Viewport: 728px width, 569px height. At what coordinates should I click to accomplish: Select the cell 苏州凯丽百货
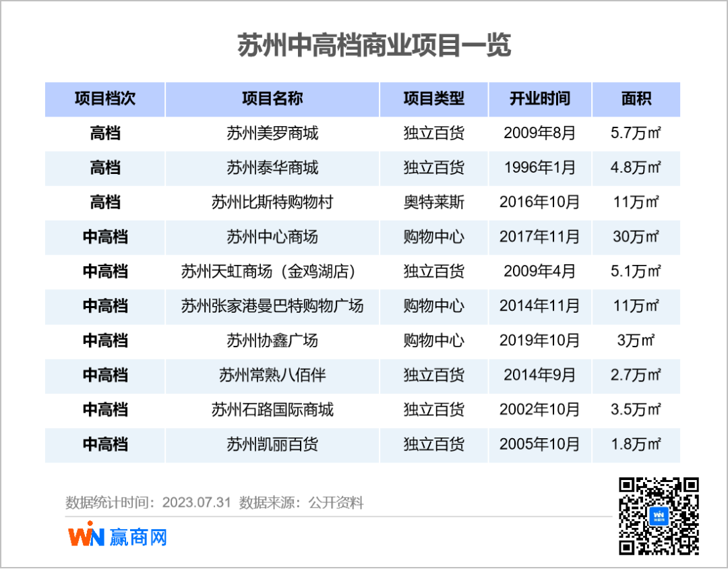point(272,444)
